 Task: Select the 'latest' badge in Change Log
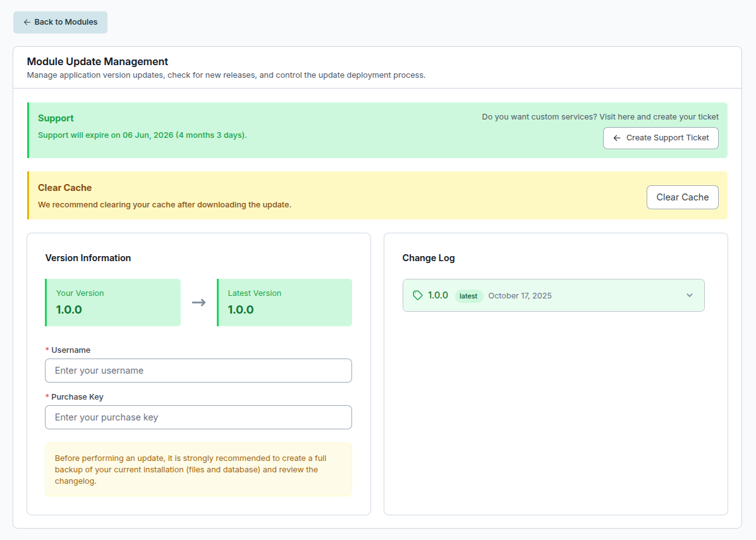468,296
